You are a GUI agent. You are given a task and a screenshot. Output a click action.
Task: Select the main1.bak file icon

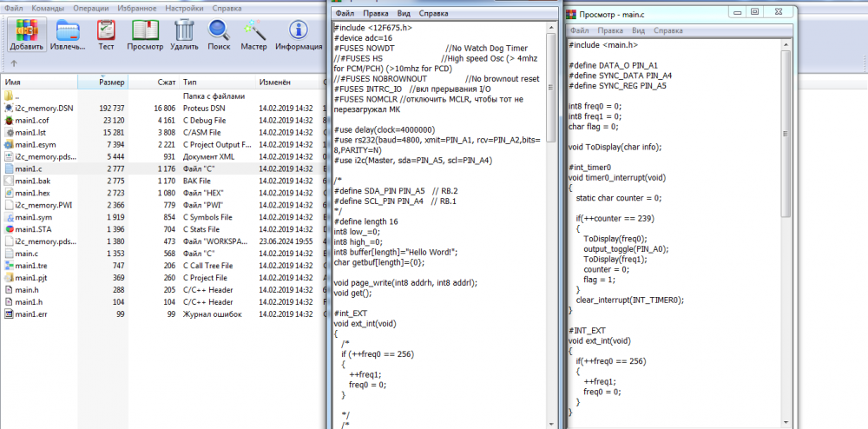coord(9,181)
